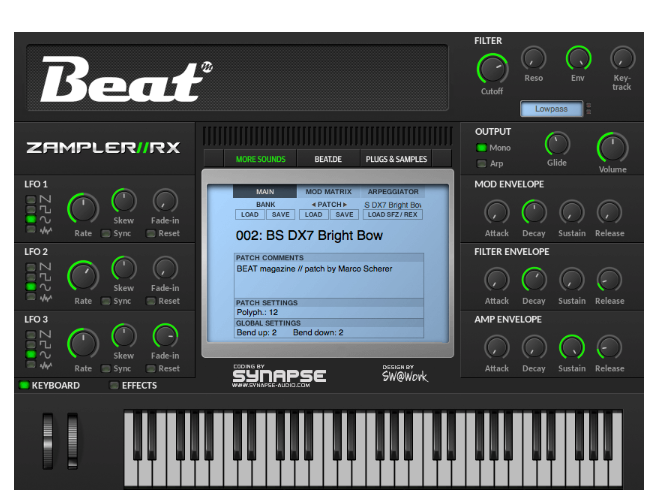Click the pitch bend wheel
648x502 pixels.
tap(48, 440)
